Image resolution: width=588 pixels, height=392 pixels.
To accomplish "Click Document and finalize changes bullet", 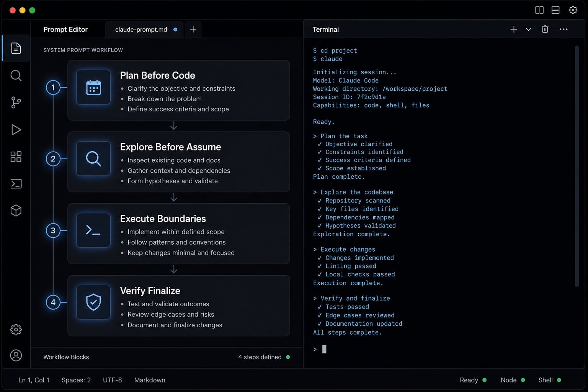I will (175, 325).
